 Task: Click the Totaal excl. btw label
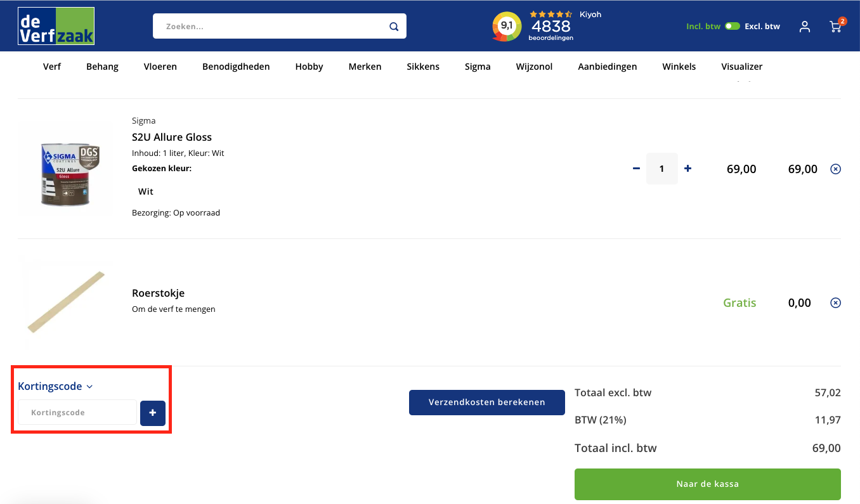click(613, 392)
